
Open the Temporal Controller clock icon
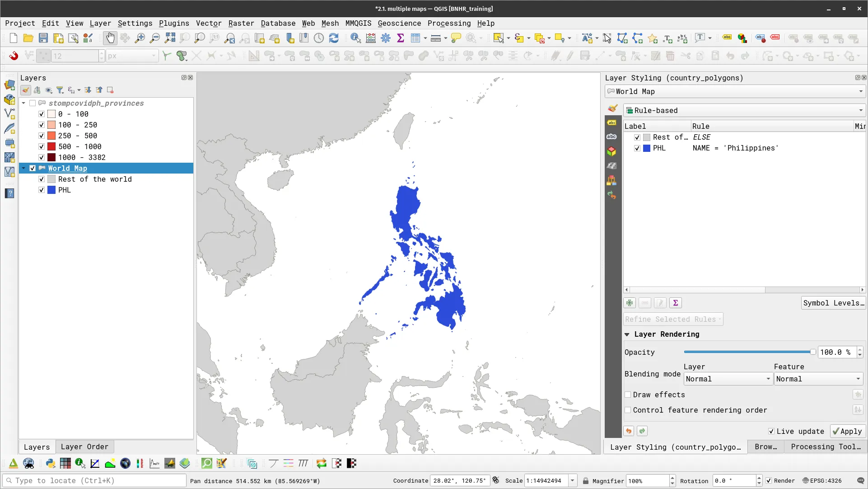click(x=319, y=38)
